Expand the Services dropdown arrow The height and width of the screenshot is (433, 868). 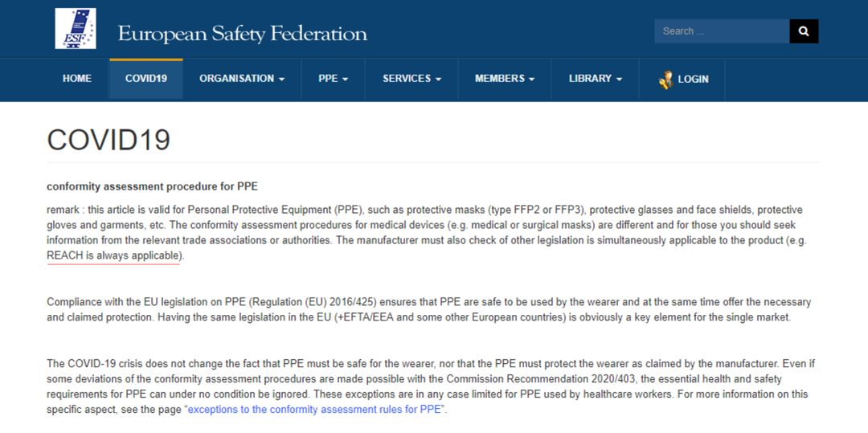(439, 80)
